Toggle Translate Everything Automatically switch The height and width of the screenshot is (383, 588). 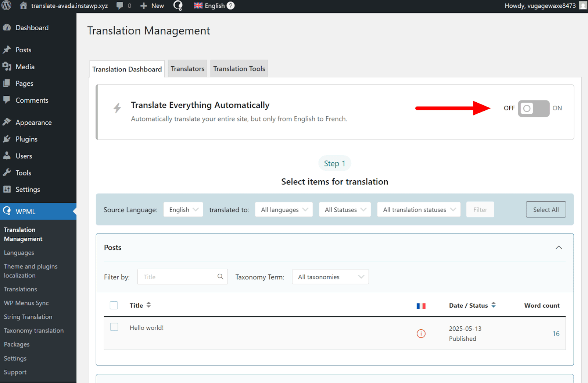534,109
